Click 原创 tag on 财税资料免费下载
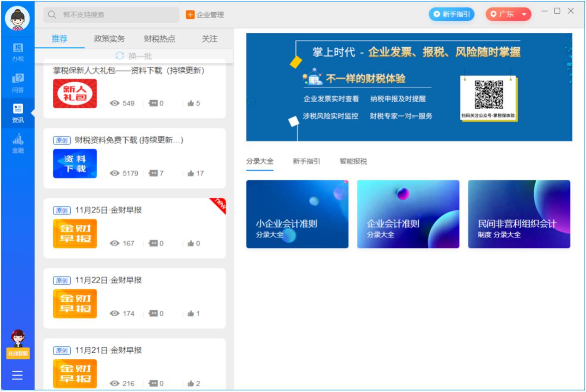 click(x=62, y=141)
